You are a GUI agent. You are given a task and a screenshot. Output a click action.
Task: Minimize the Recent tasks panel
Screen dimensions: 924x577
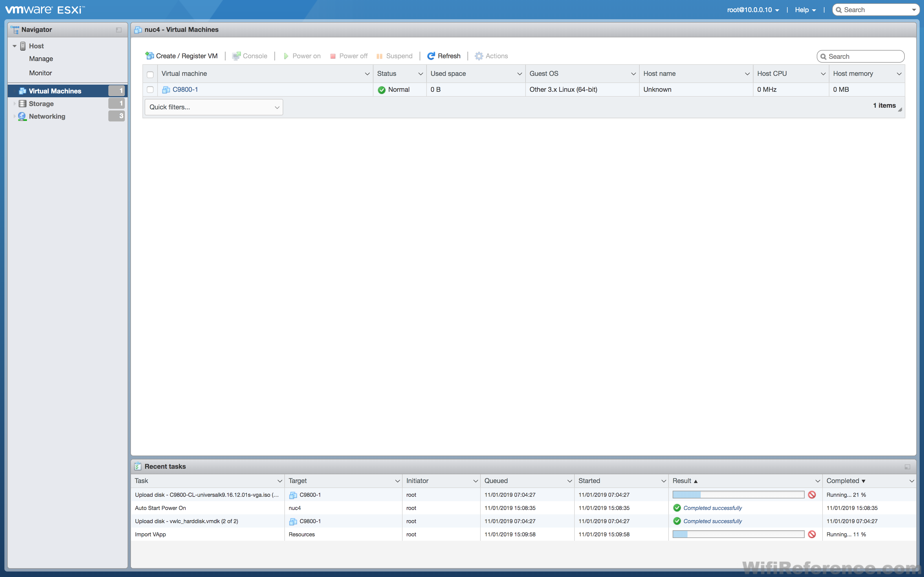(x=907, y=467)
